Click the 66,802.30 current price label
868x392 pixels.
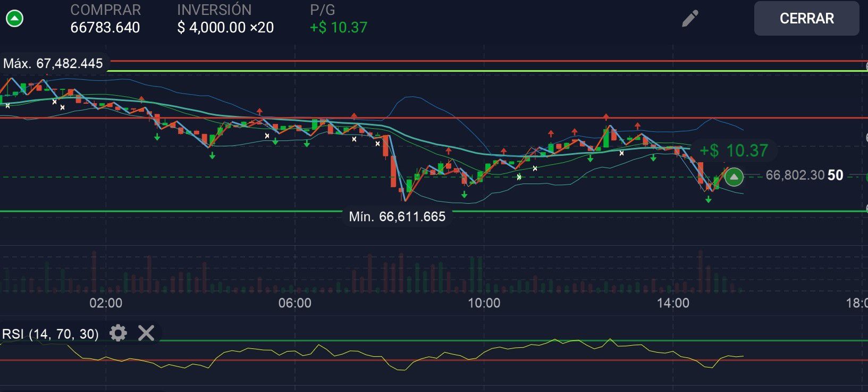click(x=795, y=175)
